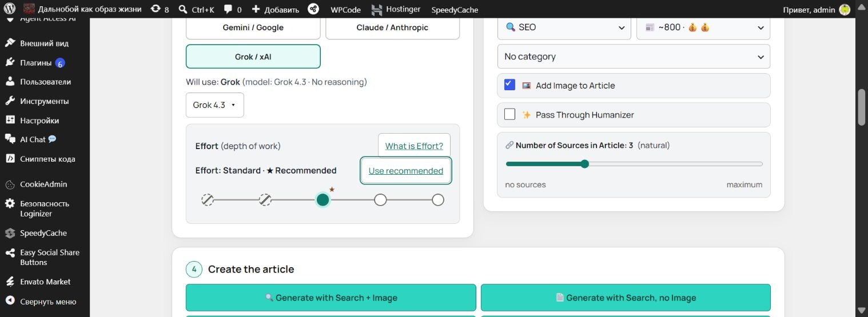Select the first effort level dot

pyautogui.click(x=208, y=200)
